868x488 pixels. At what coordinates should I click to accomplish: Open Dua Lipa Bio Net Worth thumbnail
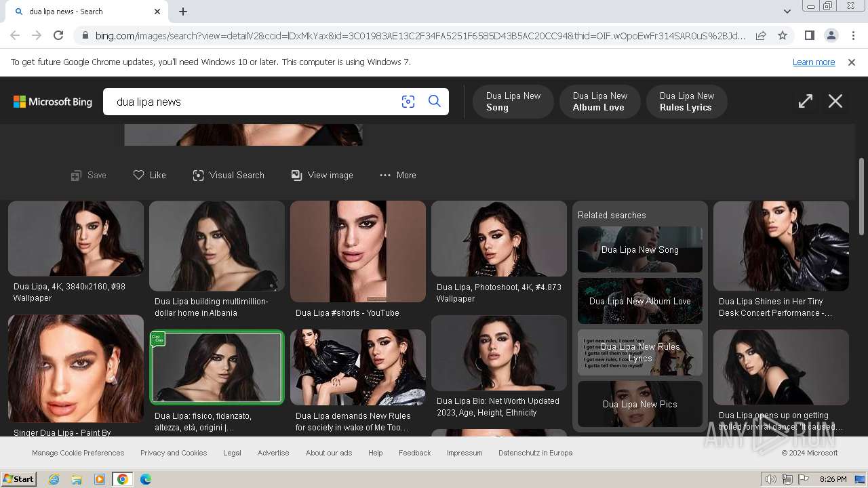[499, 352]
